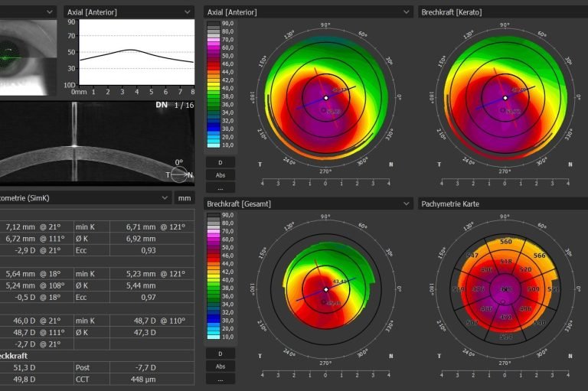Click the DN 1 / 16 scan counter
588x391 pixels.
(x=175, y=105)
